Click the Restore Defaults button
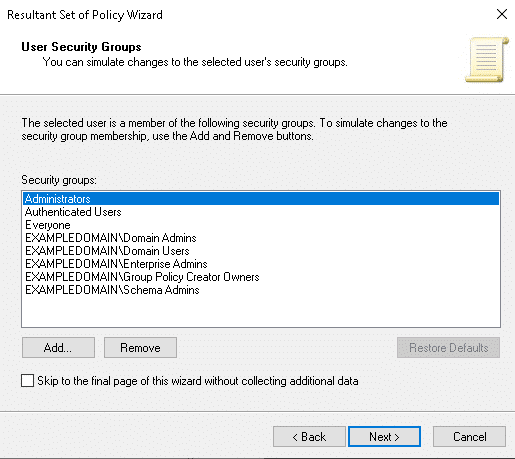This screenshot has width=515, height=459. coord(448,348)
